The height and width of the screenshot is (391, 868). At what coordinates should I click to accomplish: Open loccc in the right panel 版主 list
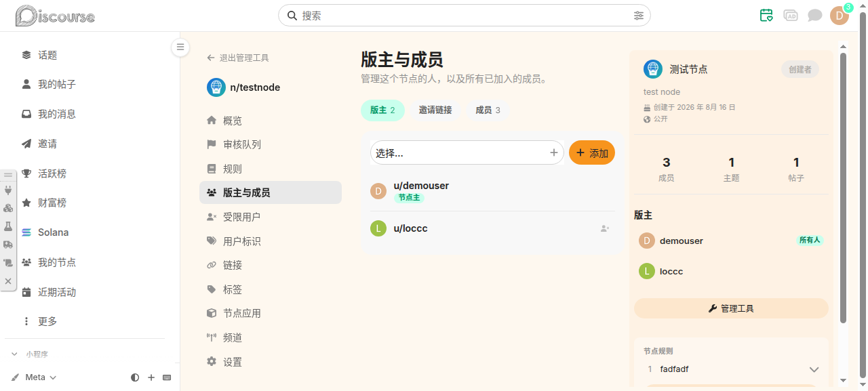point(671,271)
